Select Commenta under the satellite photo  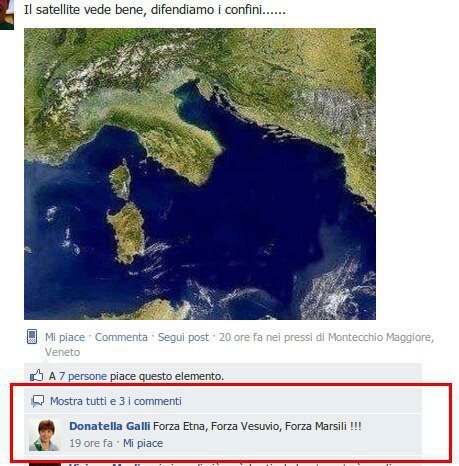[x=121, y=337]
